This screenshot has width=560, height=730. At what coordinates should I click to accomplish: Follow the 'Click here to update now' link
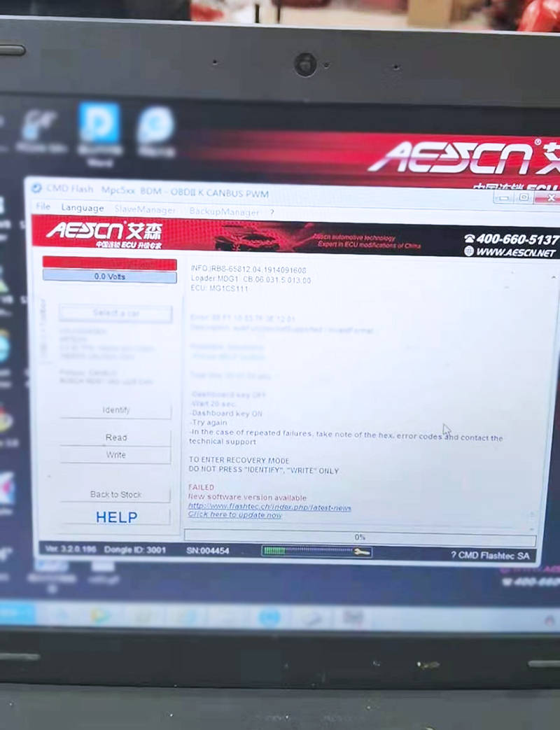[235, 515]
